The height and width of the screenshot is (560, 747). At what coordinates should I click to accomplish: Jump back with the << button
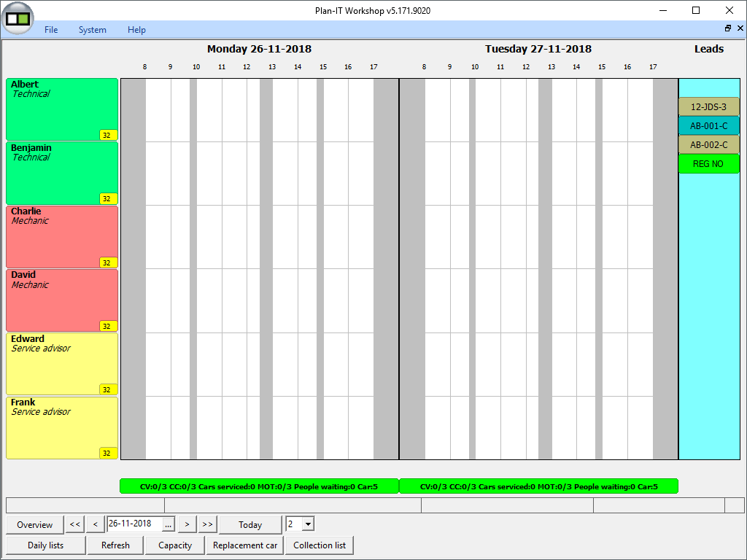click(75, 524)
